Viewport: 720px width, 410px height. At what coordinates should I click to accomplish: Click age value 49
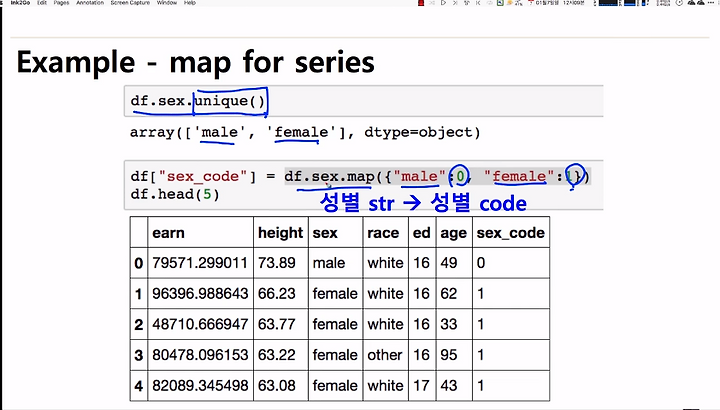coord(449,263)
